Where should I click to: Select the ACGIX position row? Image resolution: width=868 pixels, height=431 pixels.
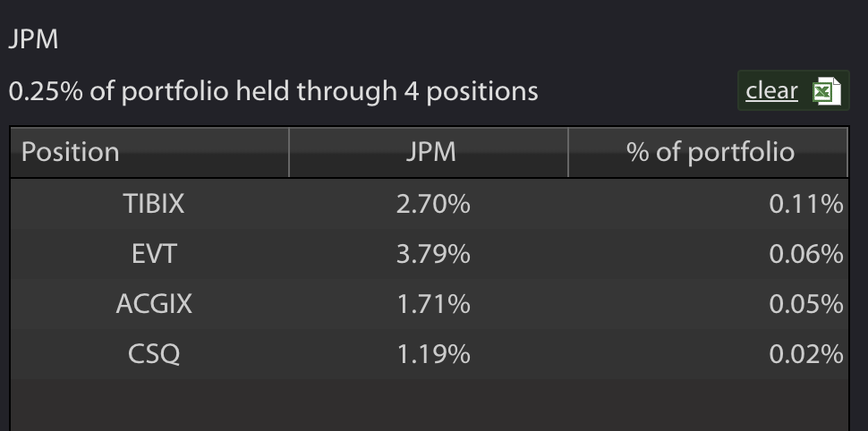point(429,304)
